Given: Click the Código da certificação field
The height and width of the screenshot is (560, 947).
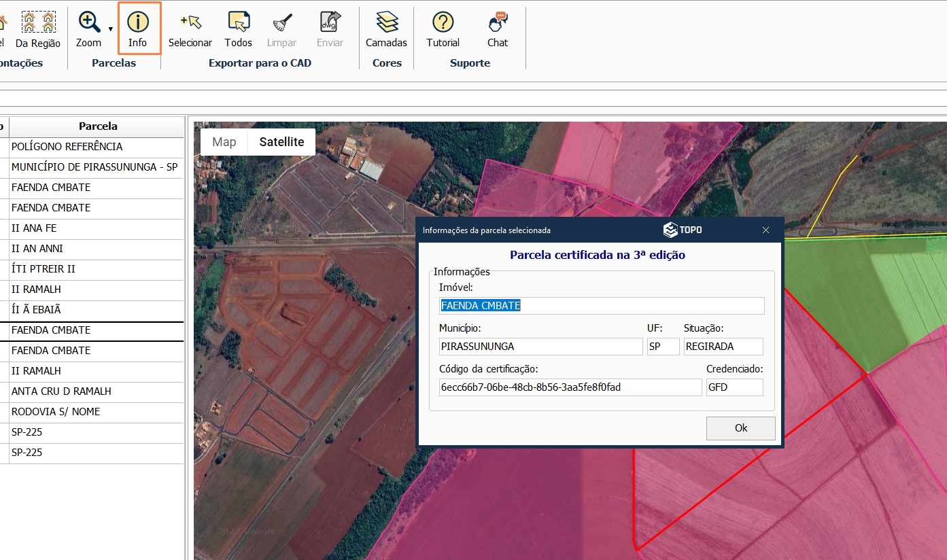Looking at the screenshot, I should (570, 387).
